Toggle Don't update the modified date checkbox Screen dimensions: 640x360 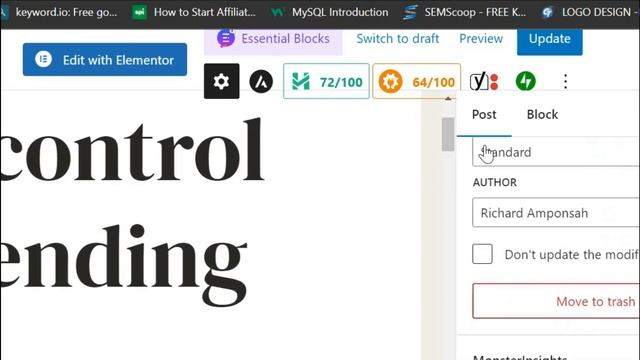[482, 254]
